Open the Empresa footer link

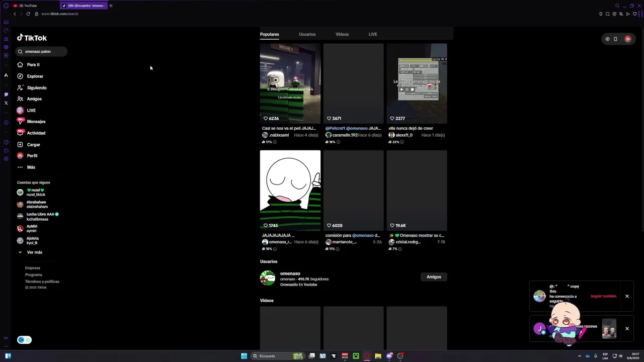33,268
